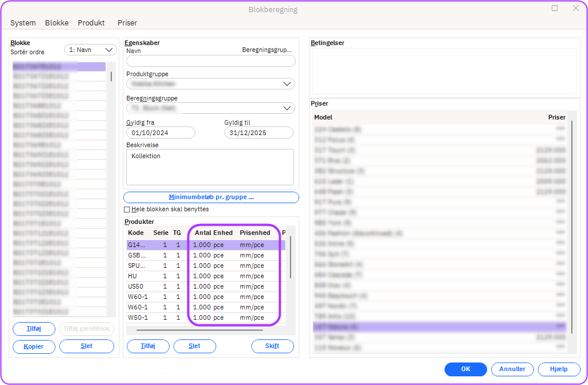Screen dimensions: 588x385
Task: Expand the Produktgruppe dropdown
Action: (210, 84)
